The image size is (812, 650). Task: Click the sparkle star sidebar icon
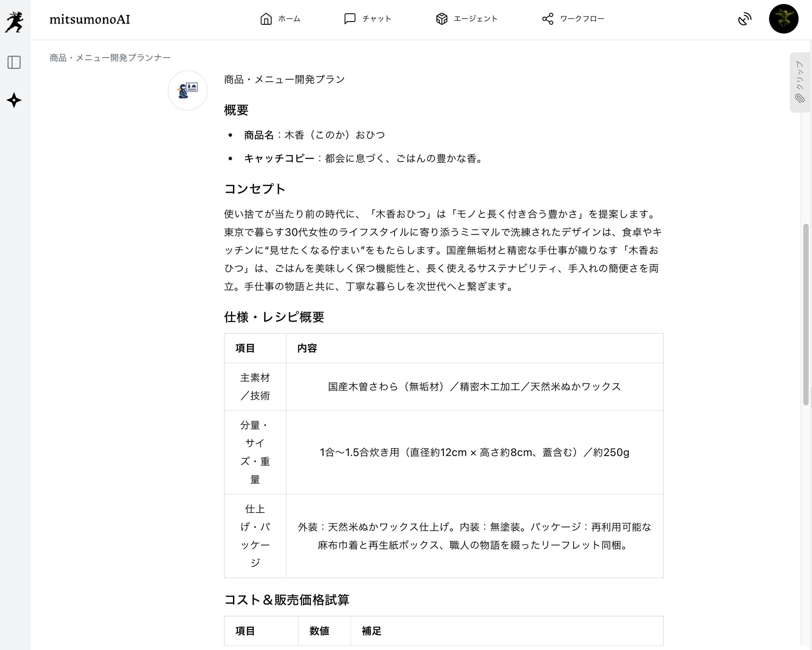click(x=14, y=100)
